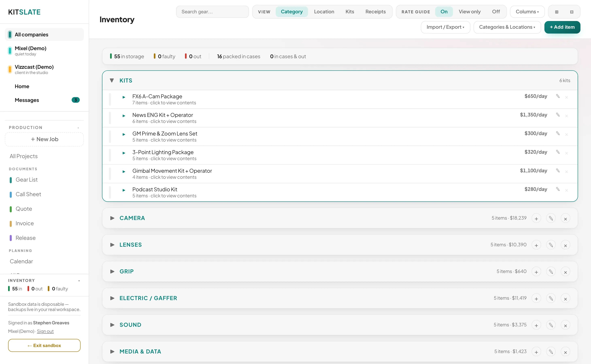Edit the SOUND category

(x=551, y=325)
